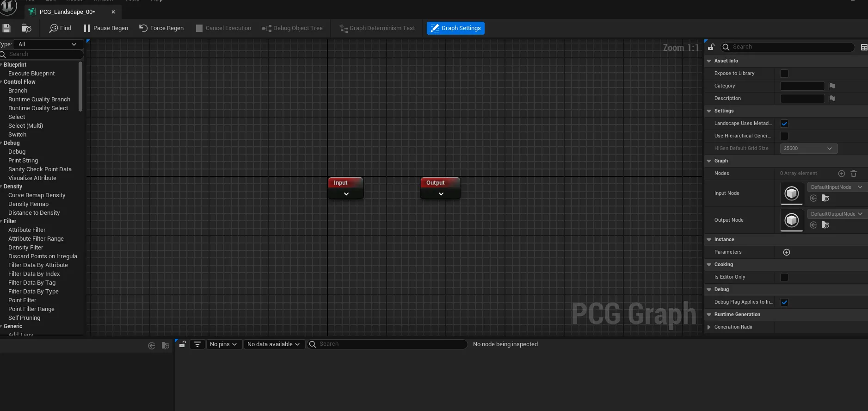Select Distance to Density entry
This screenshot has width=868, height=411.
coord(34,213)
